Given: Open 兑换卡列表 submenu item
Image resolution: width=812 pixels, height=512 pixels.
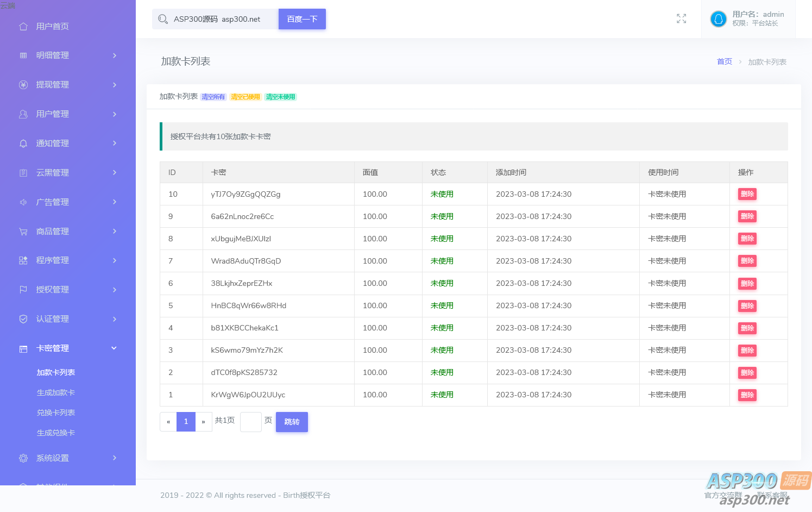Looking at the screenshot, I should (x=56, y=413).
